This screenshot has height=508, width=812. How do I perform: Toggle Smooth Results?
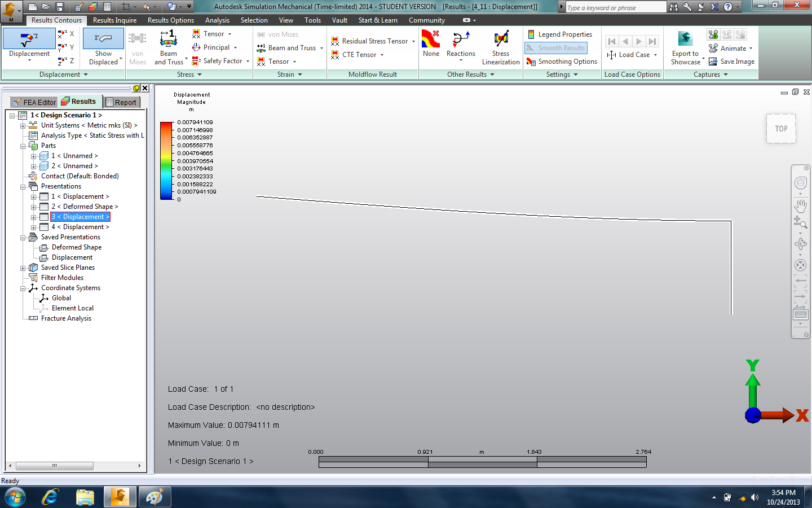[556, 48]
